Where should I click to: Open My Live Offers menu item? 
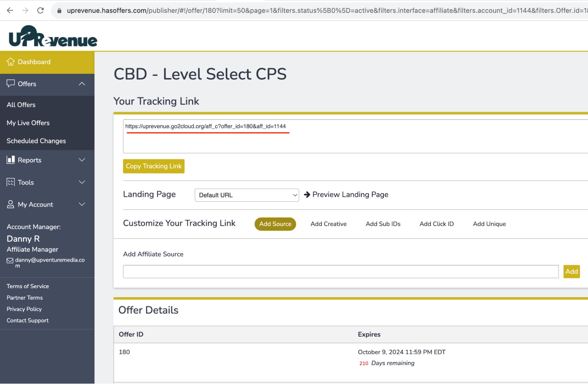28,123
